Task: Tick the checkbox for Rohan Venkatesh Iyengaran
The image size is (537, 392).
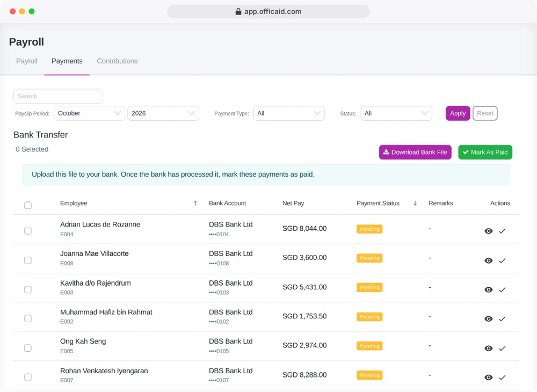Action: 28,377
